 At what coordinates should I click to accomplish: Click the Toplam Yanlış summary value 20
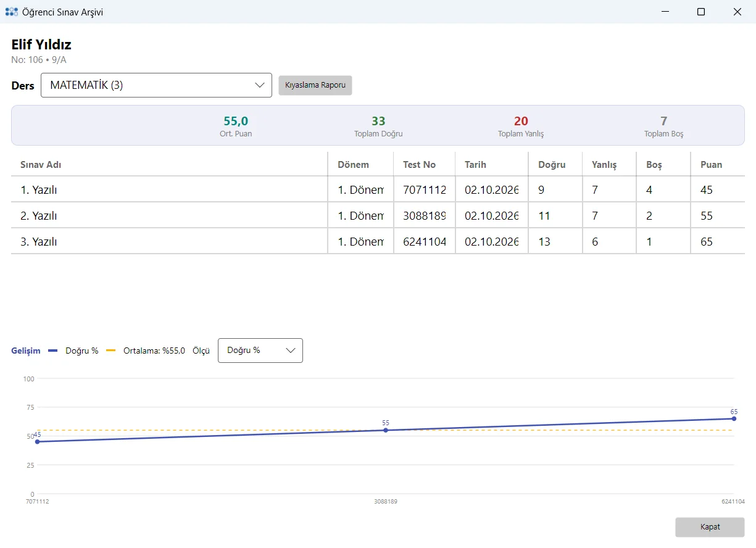[521, 121]
